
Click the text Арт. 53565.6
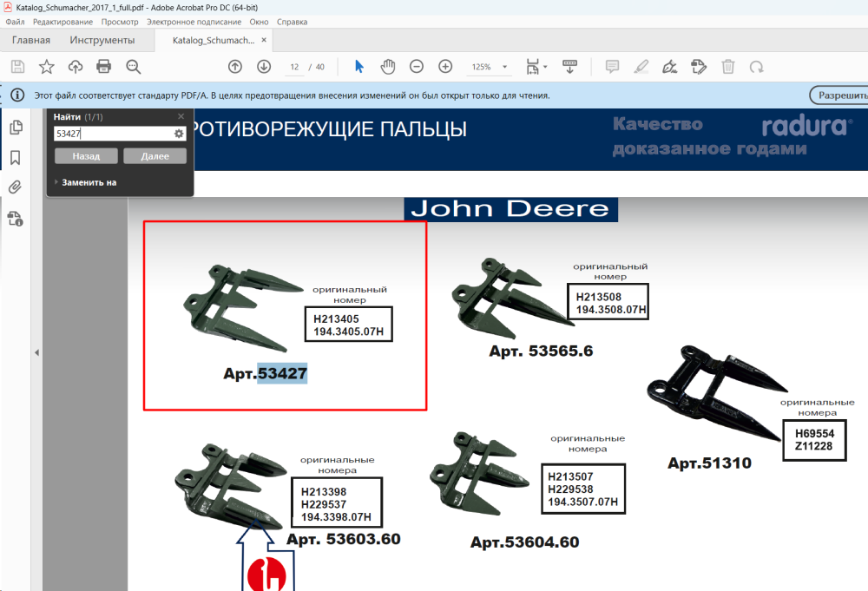click(x=541, y=351)
